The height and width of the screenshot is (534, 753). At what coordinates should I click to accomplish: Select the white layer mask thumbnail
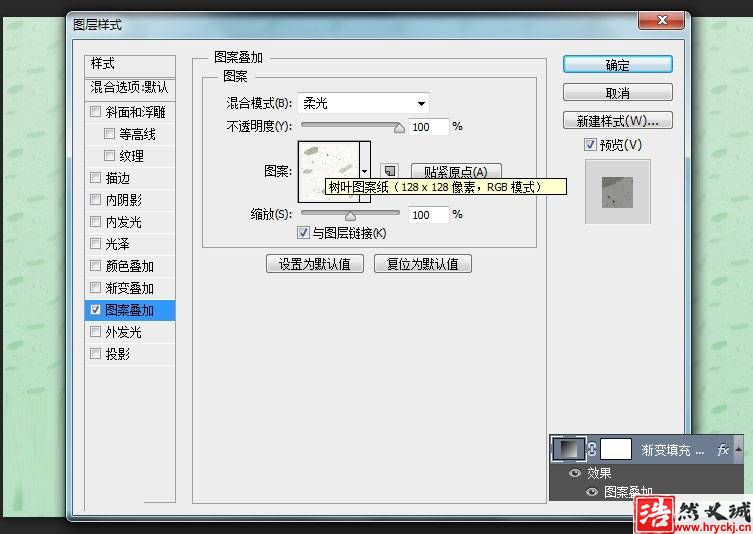616,449
